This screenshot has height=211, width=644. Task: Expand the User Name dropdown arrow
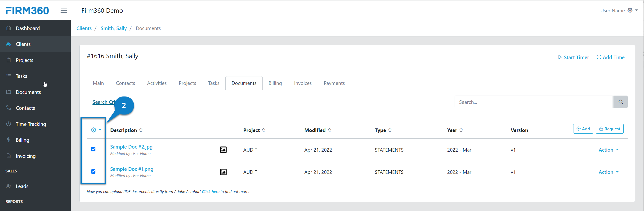pyautogui.click(x=636, y=10)
